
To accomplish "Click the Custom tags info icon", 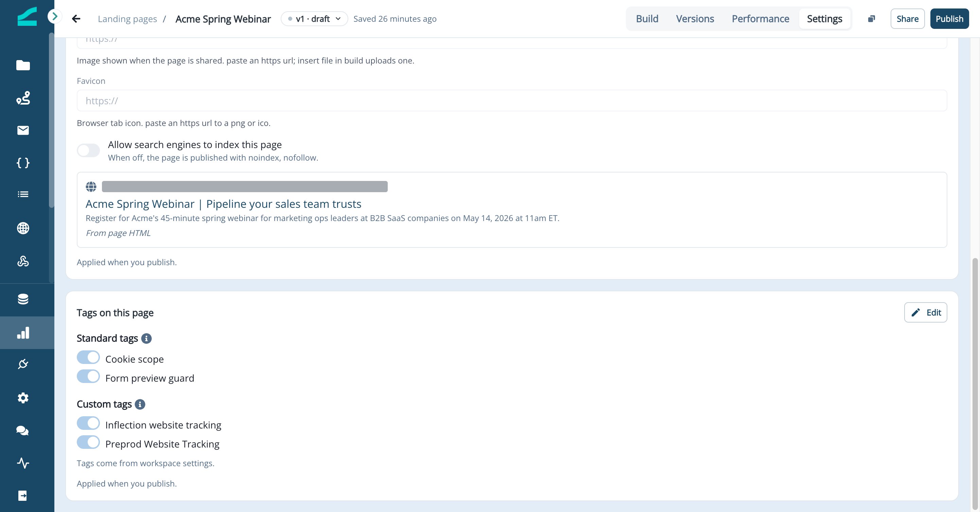I will [140, 404].
